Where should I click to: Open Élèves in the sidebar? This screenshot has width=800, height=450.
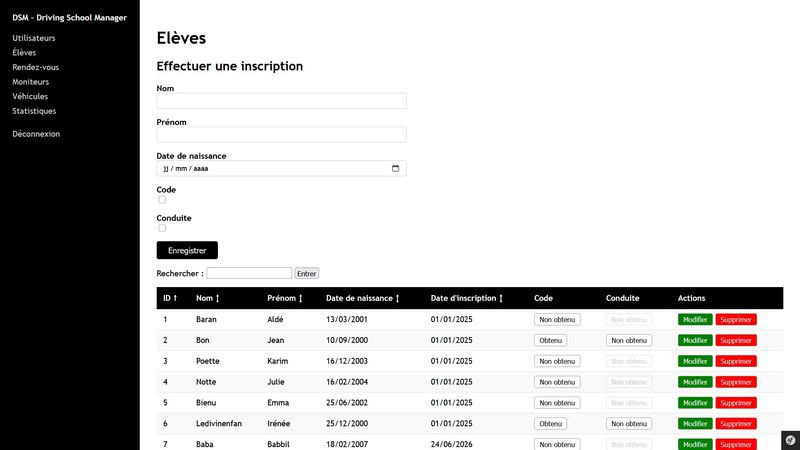tap(24, 53)
